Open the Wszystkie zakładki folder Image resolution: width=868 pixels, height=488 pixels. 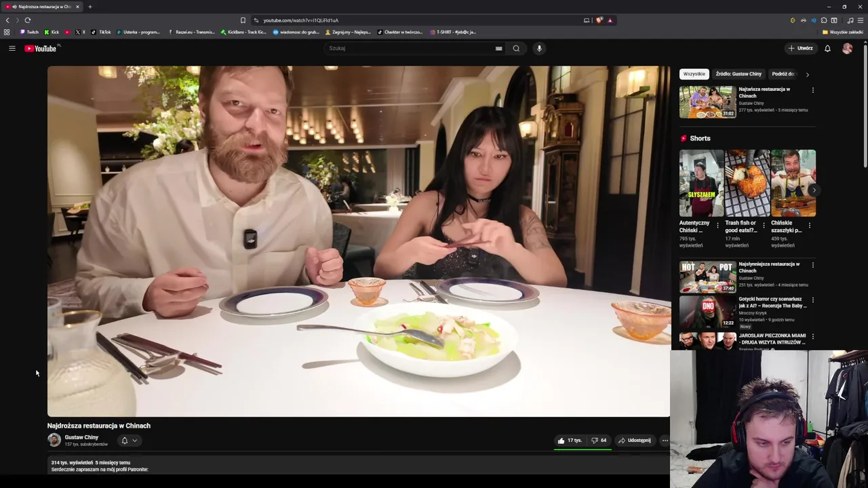(843, 32)
